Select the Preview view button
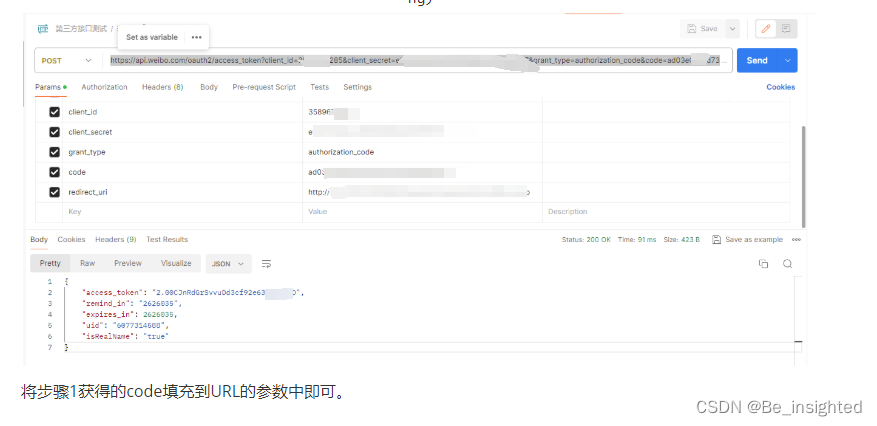 (x=128, y=263)
